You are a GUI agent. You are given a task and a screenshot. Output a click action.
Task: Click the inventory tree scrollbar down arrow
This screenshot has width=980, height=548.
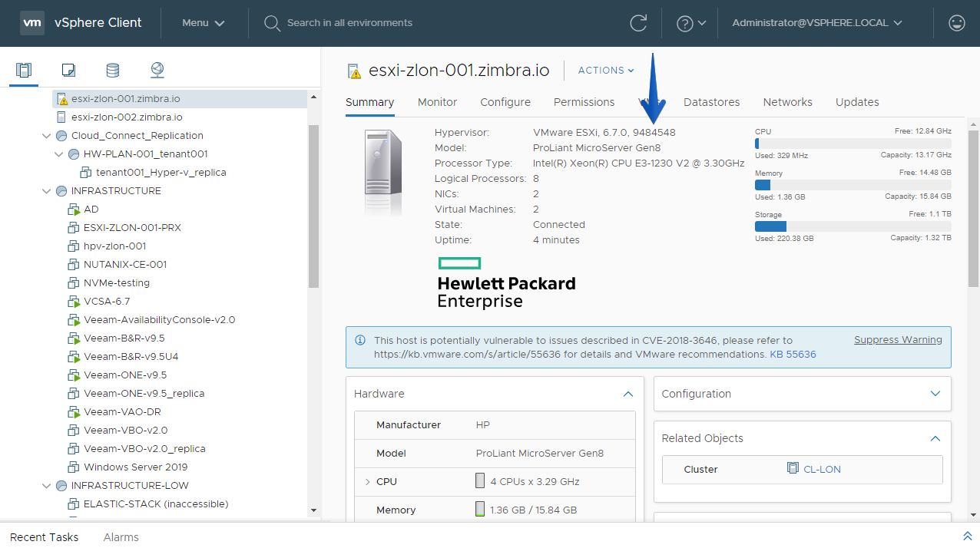[x=313, y=510]
